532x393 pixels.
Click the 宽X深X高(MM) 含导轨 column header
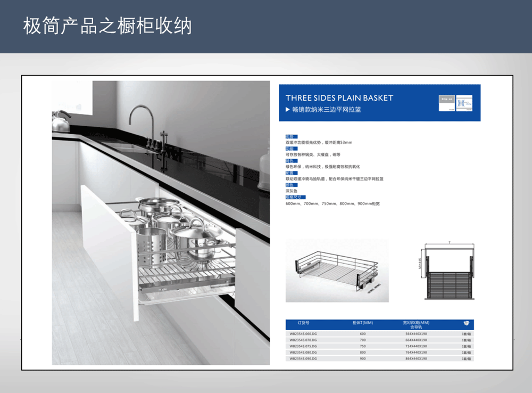point(417,325)
